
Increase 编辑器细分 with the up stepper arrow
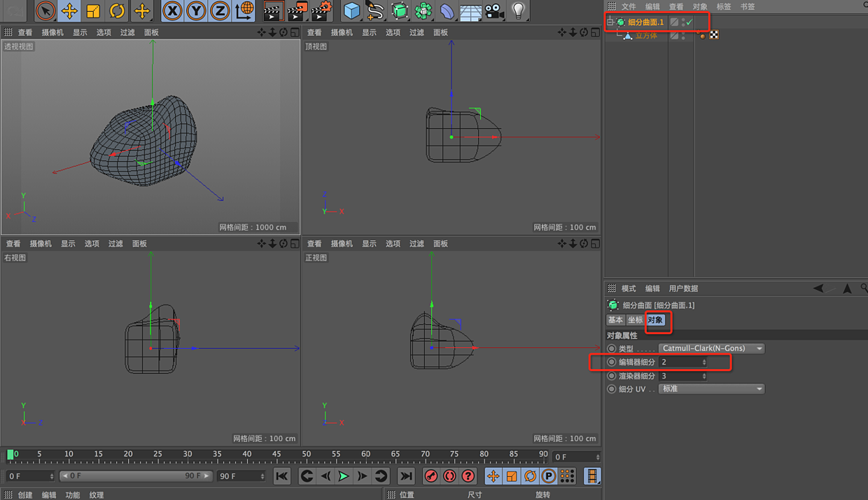pyautogui.click(x=704, y=359)
